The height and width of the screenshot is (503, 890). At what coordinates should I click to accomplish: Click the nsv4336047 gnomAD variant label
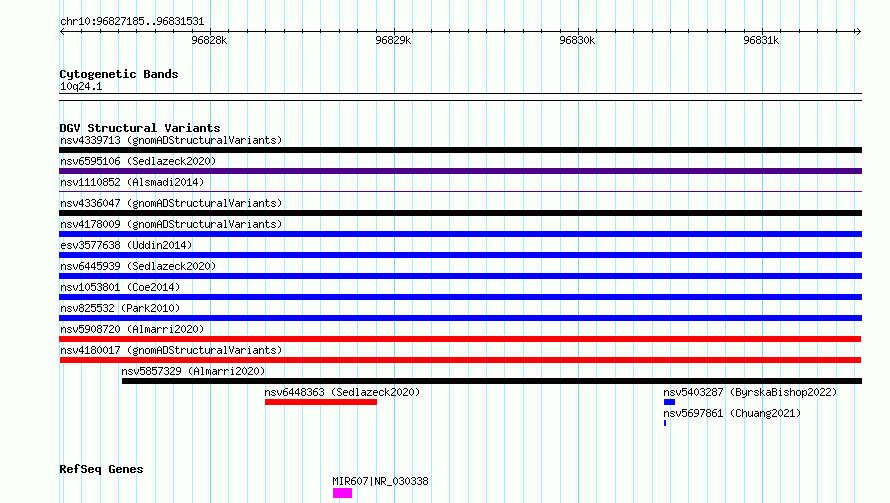171,203
